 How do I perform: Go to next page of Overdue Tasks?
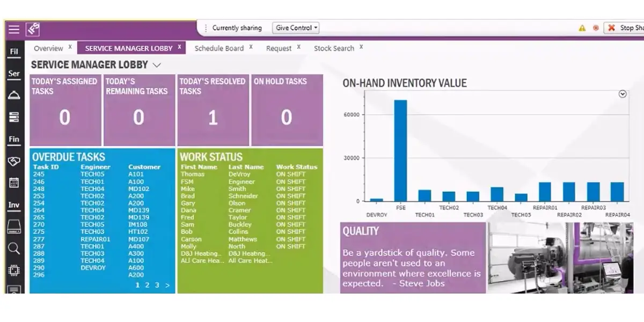167,285
